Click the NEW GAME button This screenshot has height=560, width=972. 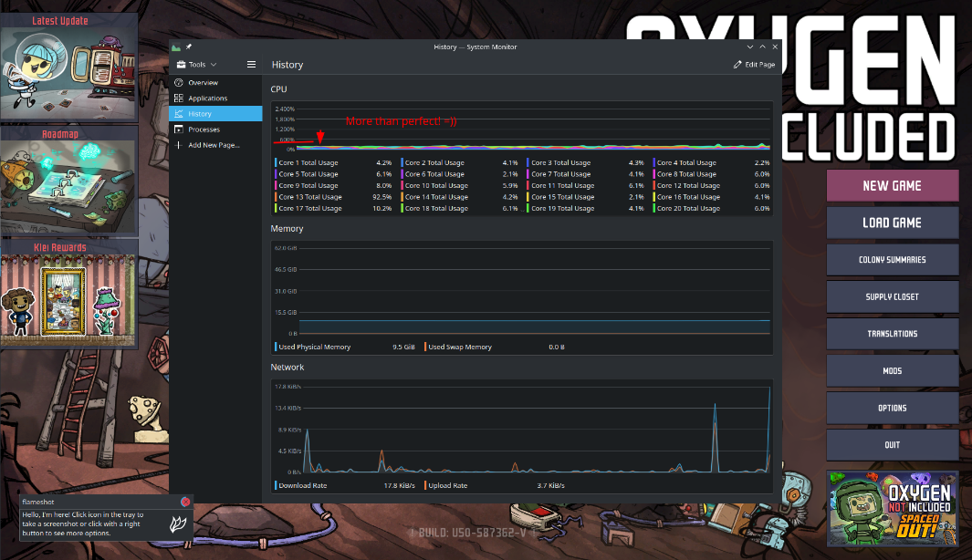[x=892, y=185]
